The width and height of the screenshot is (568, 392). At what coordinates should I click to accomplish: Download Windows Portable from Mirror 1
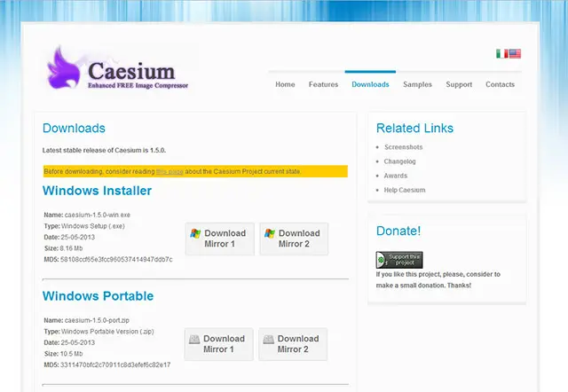(219, 344)
